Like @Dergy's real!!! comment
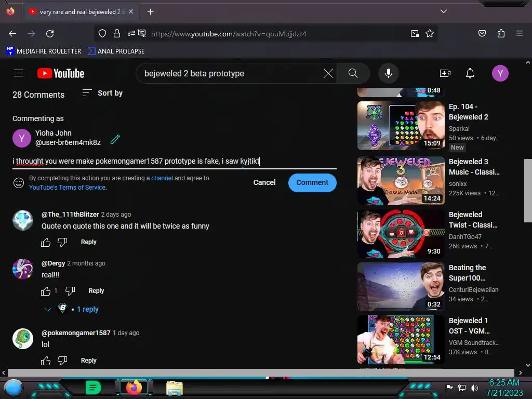Viewport: 532px width, 399px height. pyautogui.click(x=46, y=291)
